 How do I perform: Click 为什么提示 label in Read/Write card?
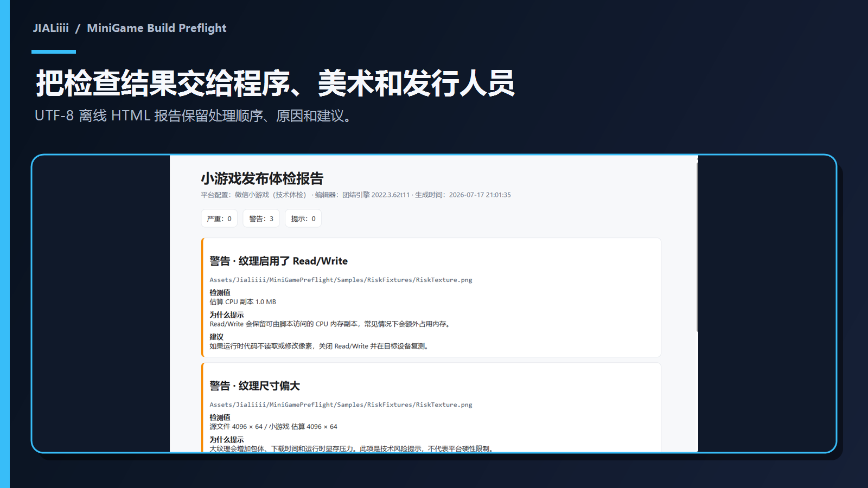coord(227,314)
